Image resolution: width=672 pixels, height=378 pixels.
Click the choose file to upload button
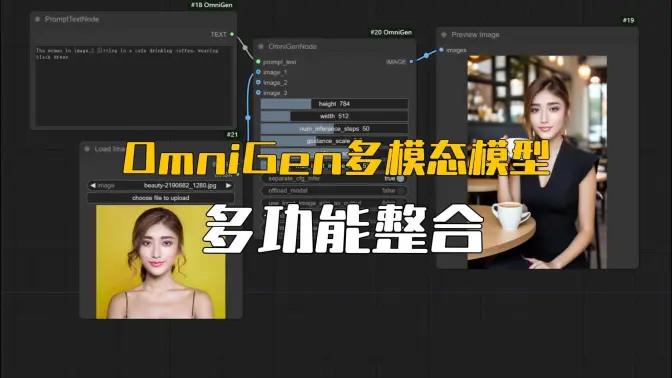161,198
